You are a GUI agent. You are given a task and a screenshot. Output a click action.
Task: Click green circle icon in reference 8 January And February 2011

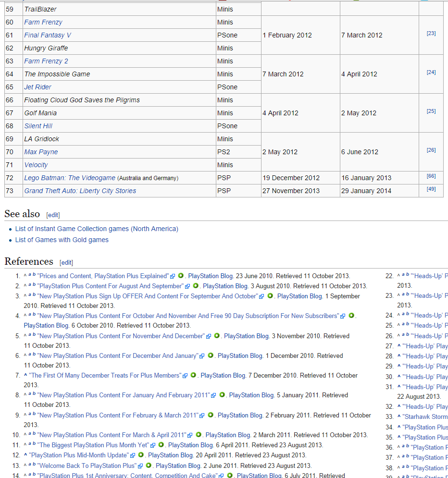(222, 395)
